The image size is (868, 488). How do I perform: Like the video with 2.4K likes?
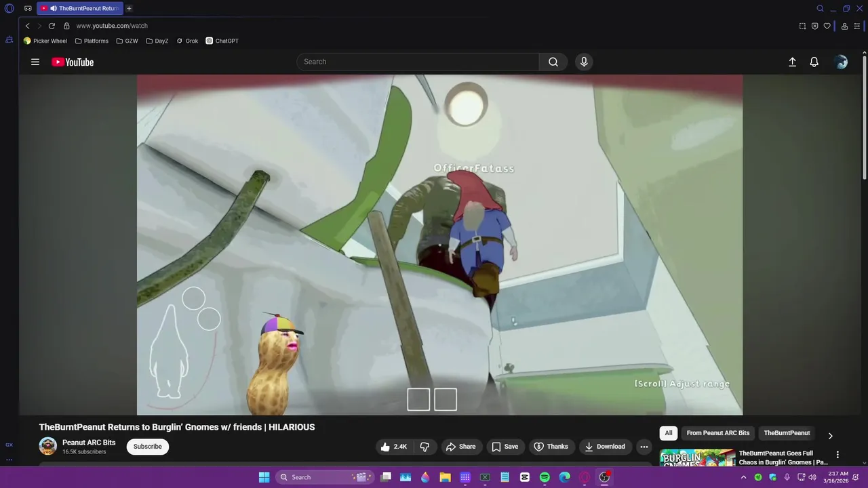click(393, 447)
